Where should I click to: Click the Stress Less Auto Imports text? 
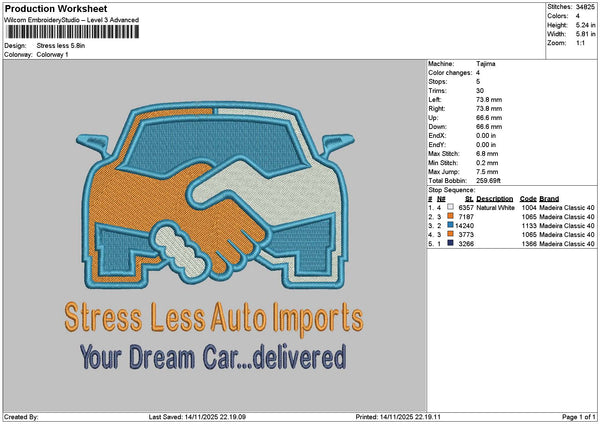[213, 319]
